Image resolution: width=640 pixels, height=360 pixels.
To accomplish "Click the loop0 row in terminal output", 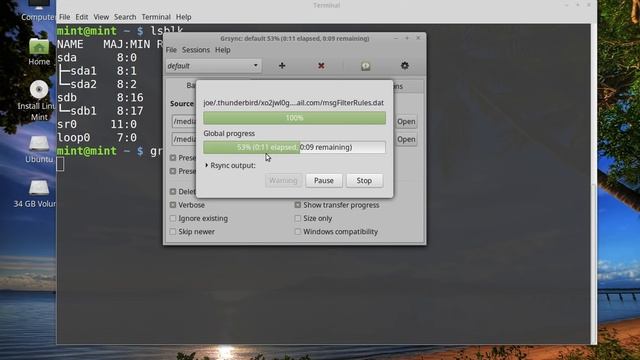I will (97, 138).
